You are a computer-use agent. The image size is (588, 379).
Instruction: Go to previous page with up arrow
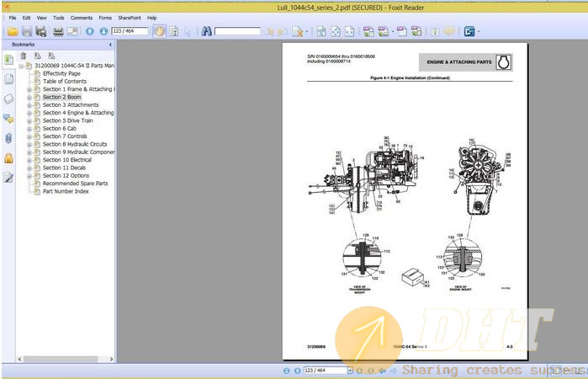coord(90,31)
